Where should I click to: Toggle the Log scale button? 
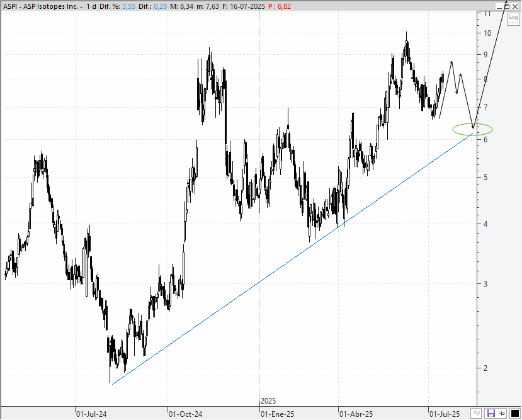point(513,19)
